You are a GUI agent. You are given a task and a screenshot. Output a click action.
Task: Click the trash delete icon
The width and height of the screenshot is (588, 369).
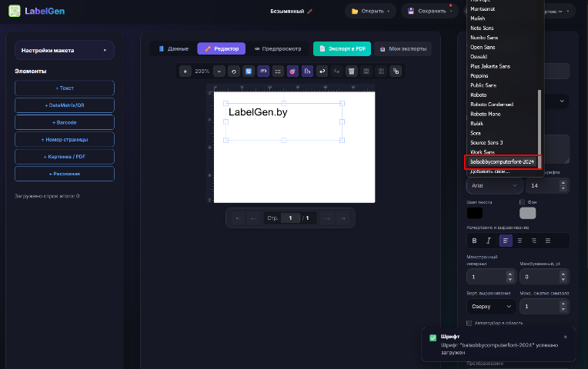click(x=352, y=71)
